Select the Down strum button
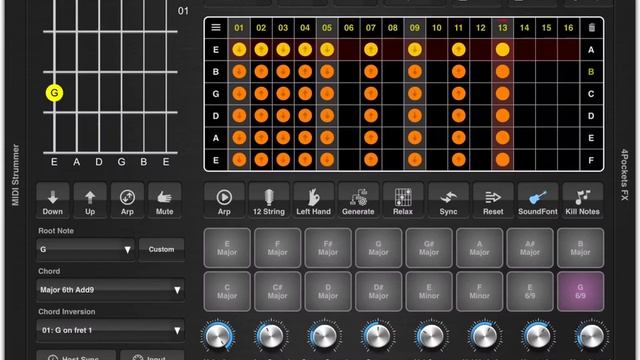This screenshot has width=640, height=360. (53, 201)
